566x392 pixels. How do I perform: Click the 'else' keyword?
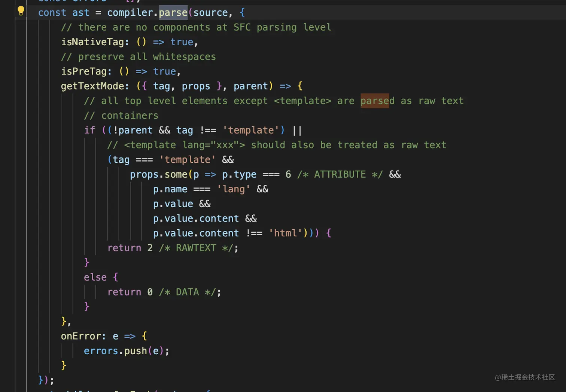click(95, 278)
